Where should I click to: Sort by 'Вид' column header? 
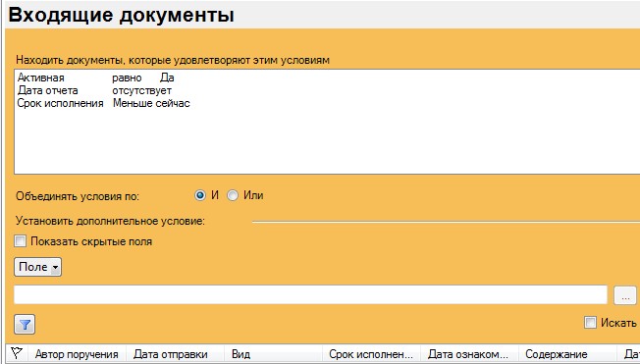tap(273, 354)
